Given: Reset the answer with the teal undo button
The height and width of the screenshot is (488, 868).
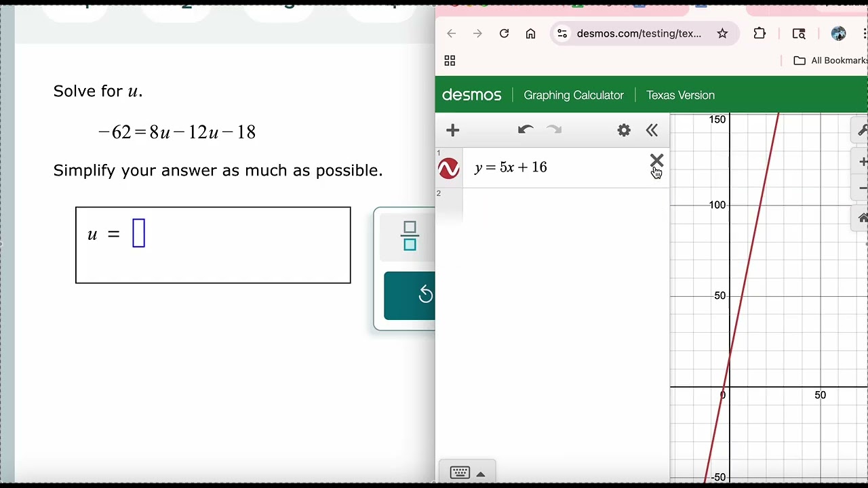Looking at the screenshot, I should [410, 295].
